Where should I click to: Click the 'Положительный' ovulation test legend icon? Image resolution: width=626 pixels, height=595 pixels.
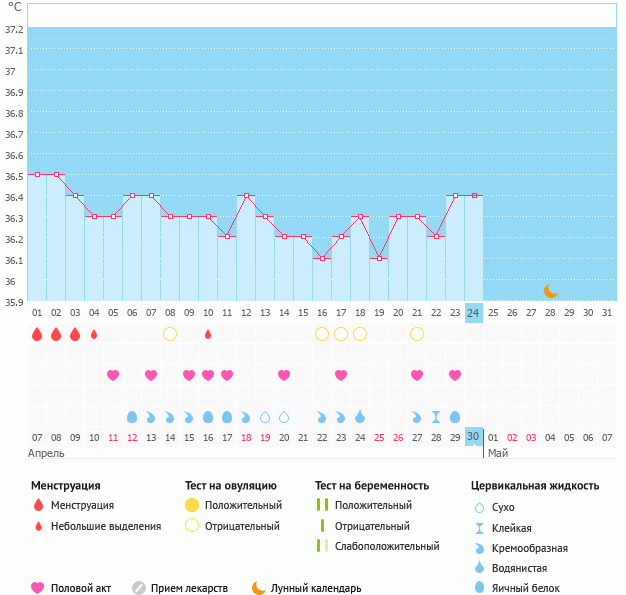(x=191, y=505)
